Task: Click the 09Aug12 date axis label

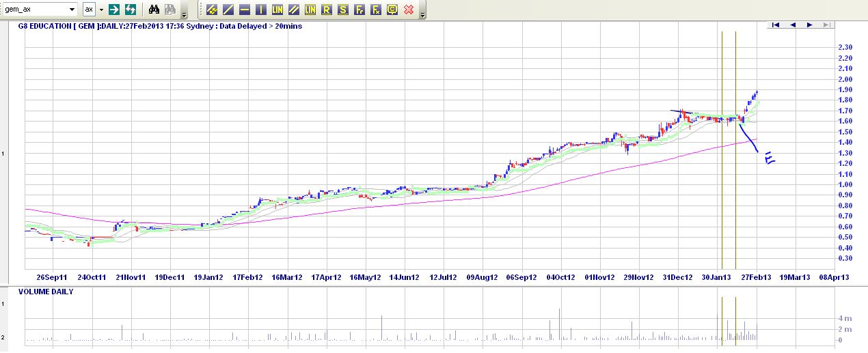Action: point(483,277)
